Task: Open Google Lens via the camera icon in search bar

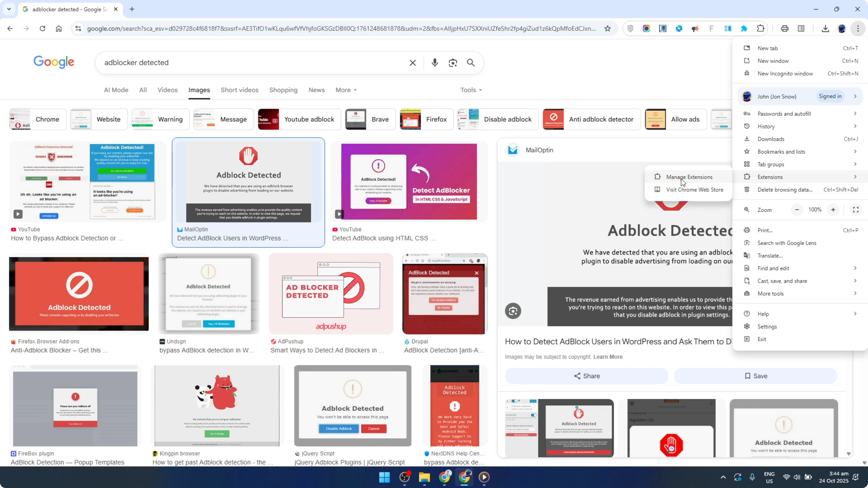Action: point(453,63)
